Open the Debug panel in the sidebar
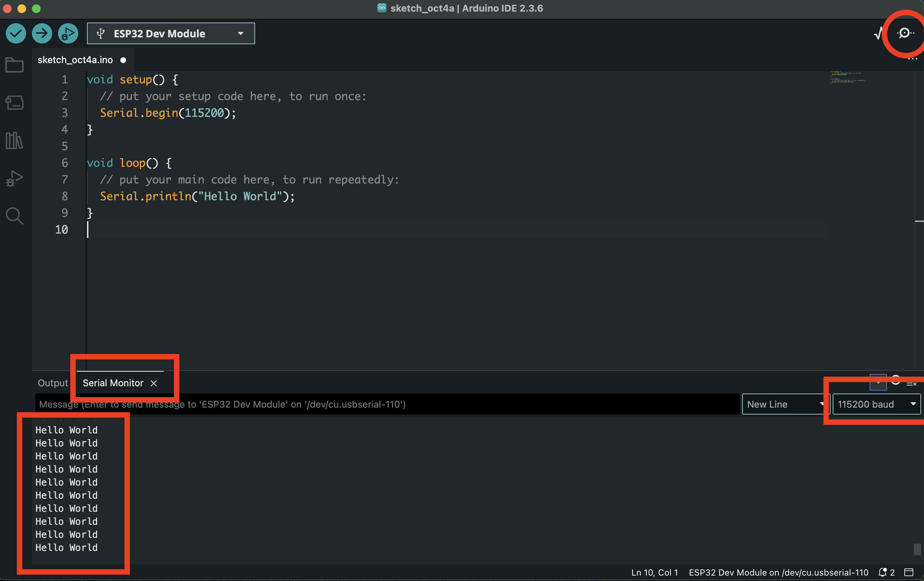Image resolution: width=924 pixels, height=581 pixels. click(14, 178)
